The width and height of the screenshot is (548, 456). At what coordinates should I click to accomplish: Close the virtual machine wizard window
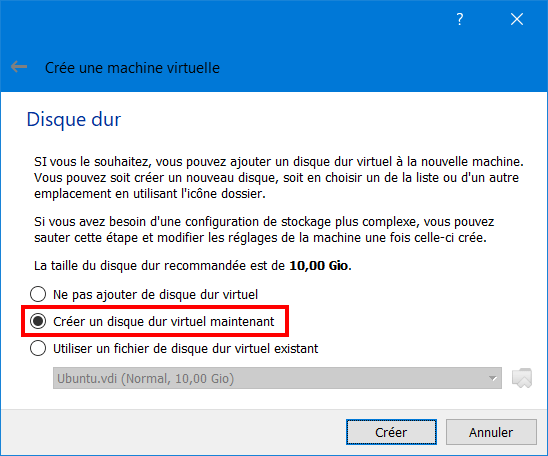(x=517, y=19)
